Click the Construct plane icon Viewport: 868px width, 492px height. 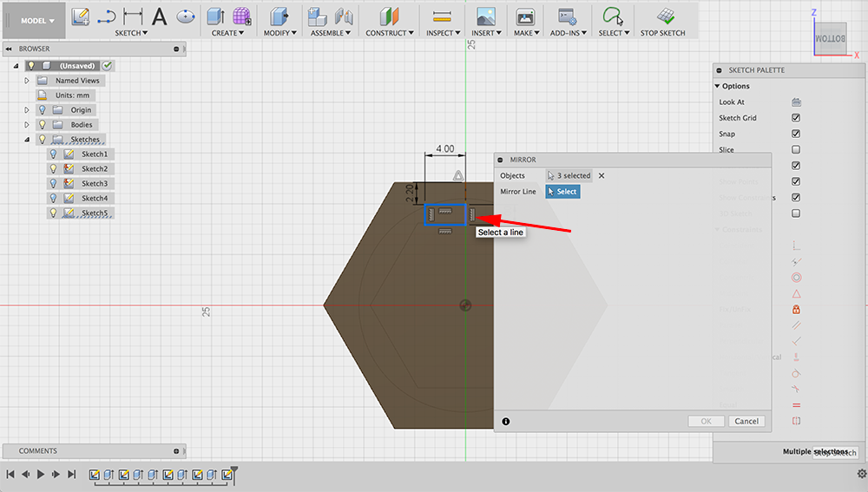389,16
